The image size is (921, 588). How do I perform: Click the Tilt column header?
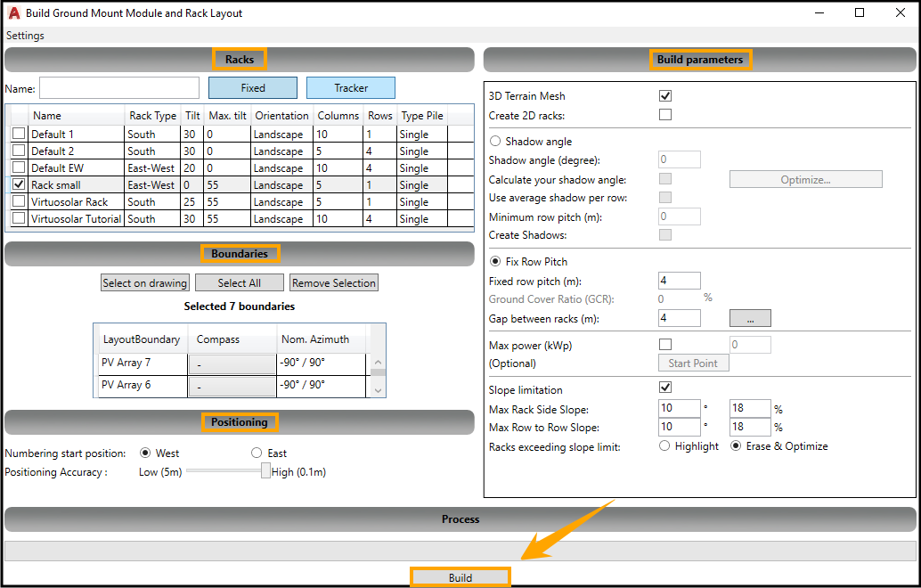click(x=192, y=116)
